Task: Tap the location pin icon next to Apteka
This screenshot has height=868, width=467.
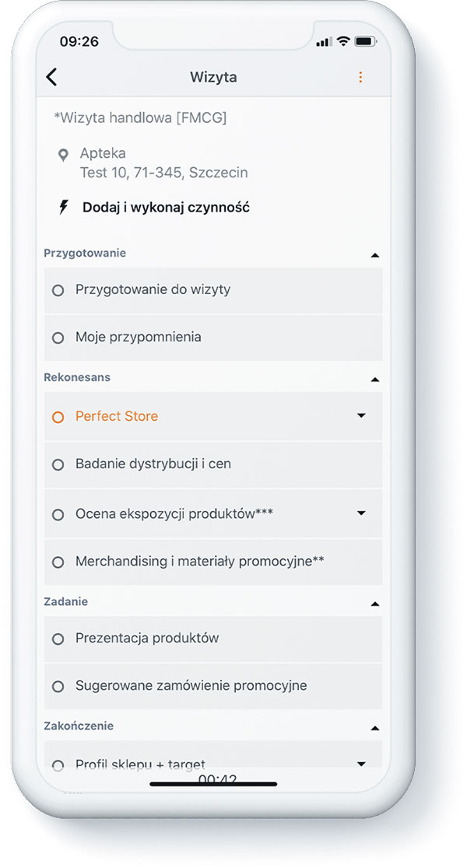Action: point(64,155)
